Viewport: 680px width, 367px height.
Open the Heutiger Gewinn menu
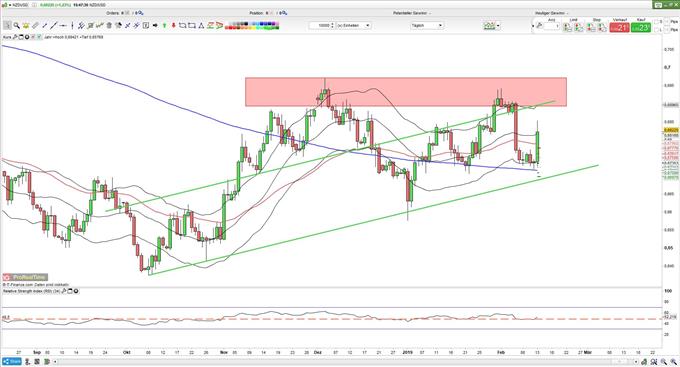point(550,13)
